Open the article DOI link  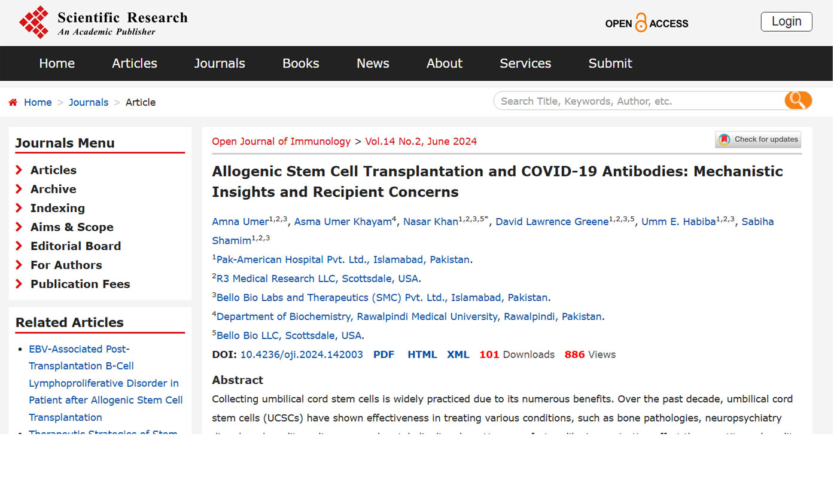(x=302, y=355)
